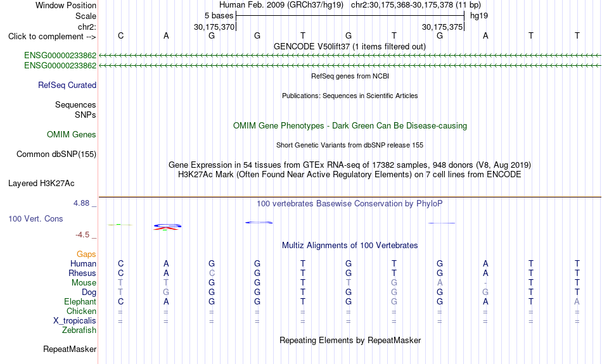Click the faded C in the Rhesus row
Screen dimensions: 602x364
pyautogui.click(x=212, y=273)
